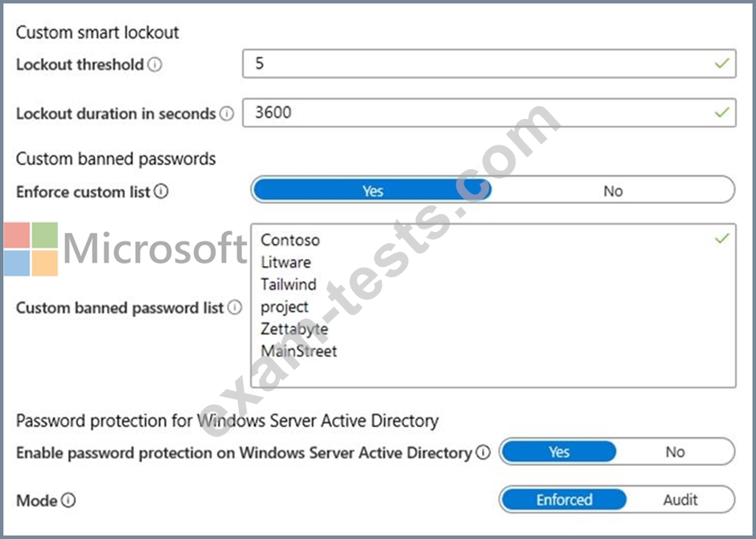The image size is (756, 539).
Task: Click the Zettabyte entry in banned list
Action: click(294, 328)
